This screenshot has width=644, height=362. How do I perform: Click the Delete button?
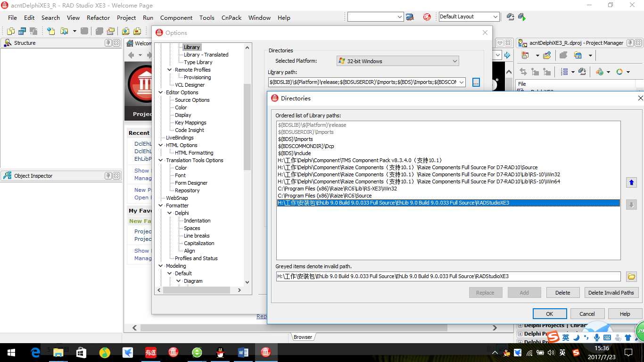point(562,293)
